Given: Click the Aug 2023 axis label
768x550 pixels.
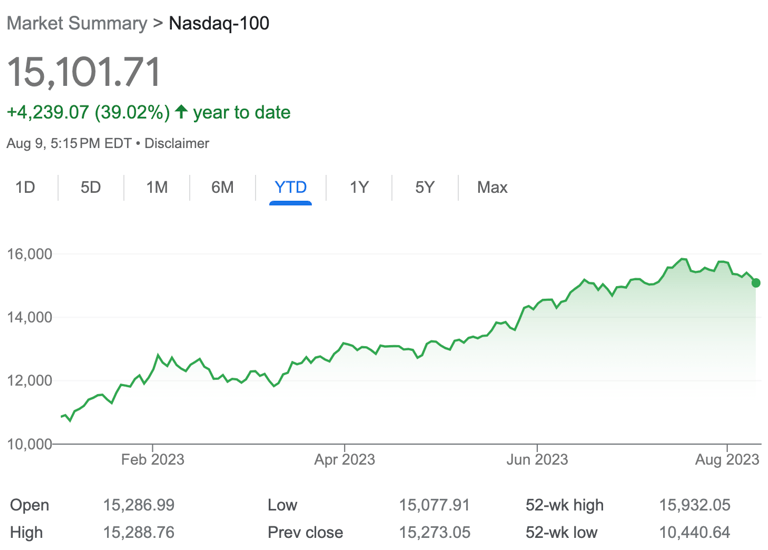Looking at the screenshot, I should click(x=727, y=459).
